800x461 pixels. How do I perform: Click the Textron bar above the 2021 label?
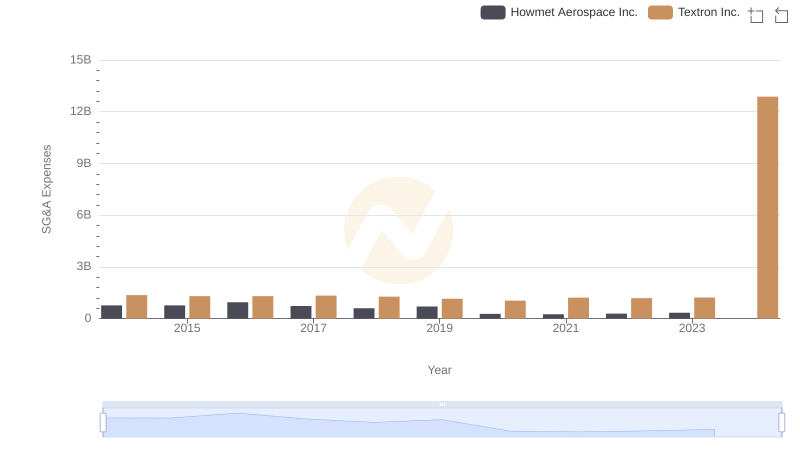point(578,308)
